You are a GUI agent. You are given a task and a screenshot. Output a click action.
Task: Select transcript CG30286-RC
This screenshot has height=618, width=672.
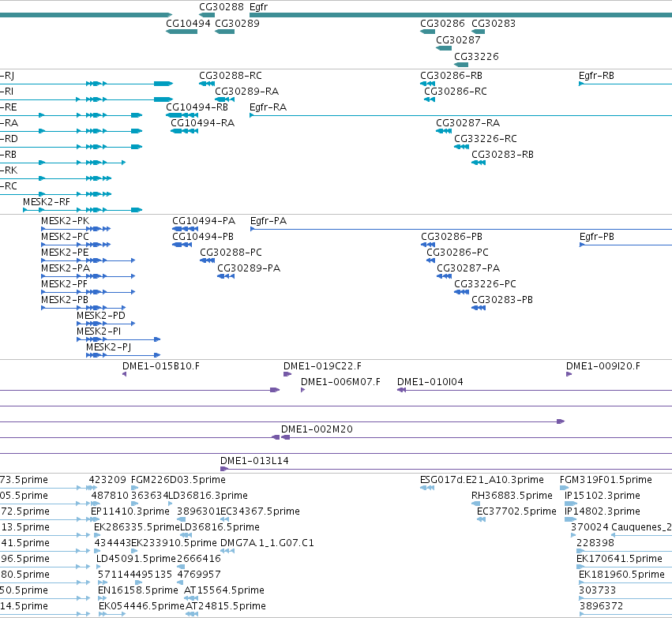[x=455, y=92]
